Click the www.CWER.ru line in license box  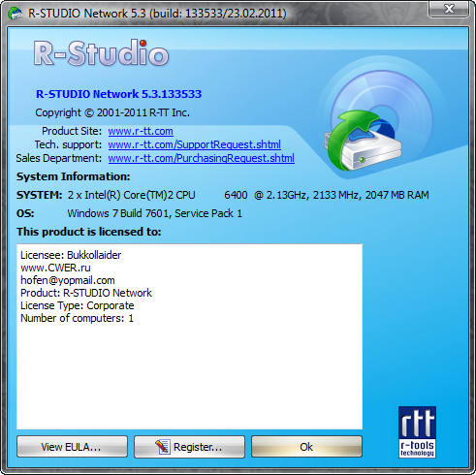pos(55,268)
